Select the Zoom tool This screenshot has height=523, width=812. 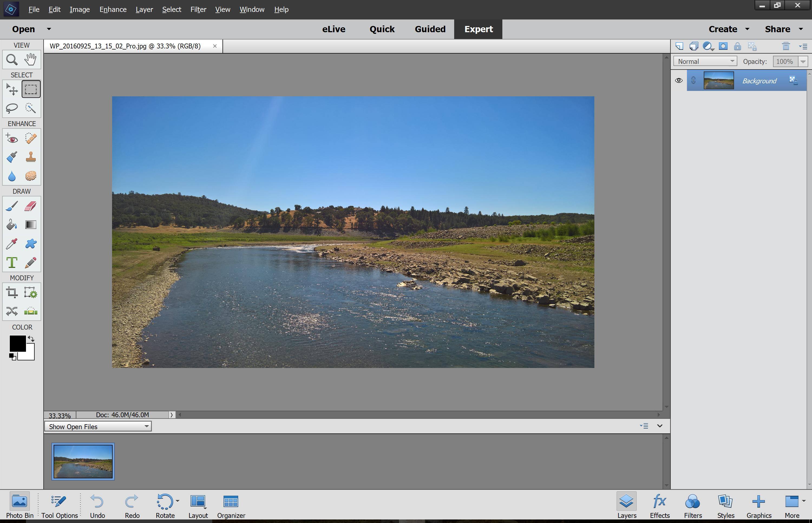coord(12,60)
